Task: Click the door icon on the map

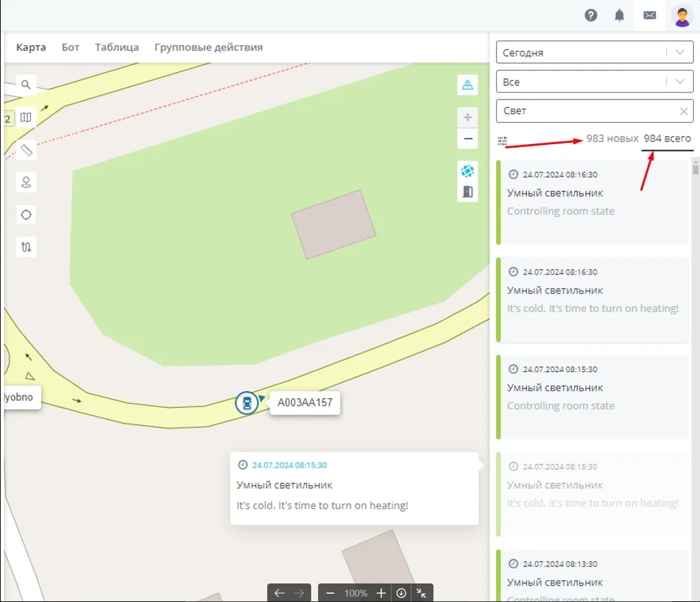Action: click(467, 192)
